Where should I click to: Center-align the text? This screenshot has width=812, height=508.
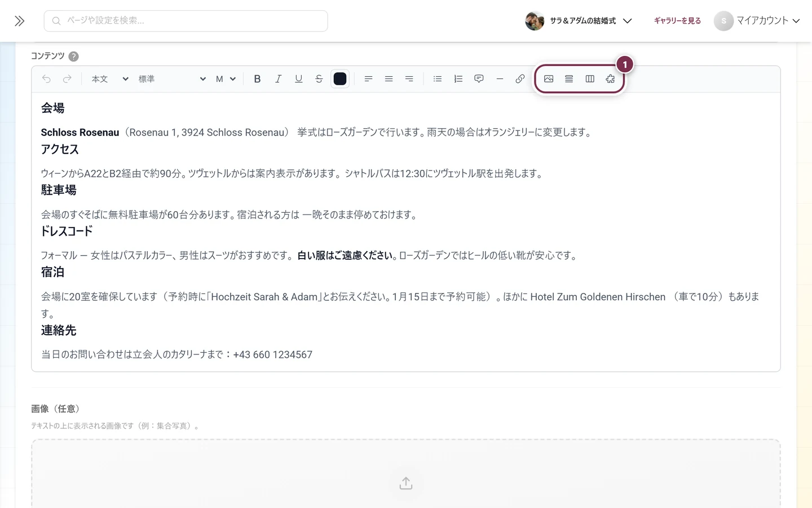[x=389, y=79]
